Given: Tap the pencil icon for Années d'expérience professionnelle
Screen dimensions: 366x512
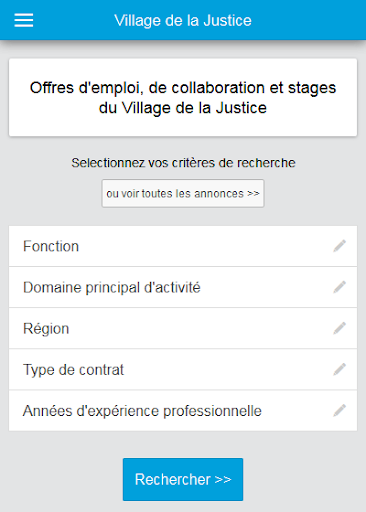Looking at the screenshot, I should (339, 411).
